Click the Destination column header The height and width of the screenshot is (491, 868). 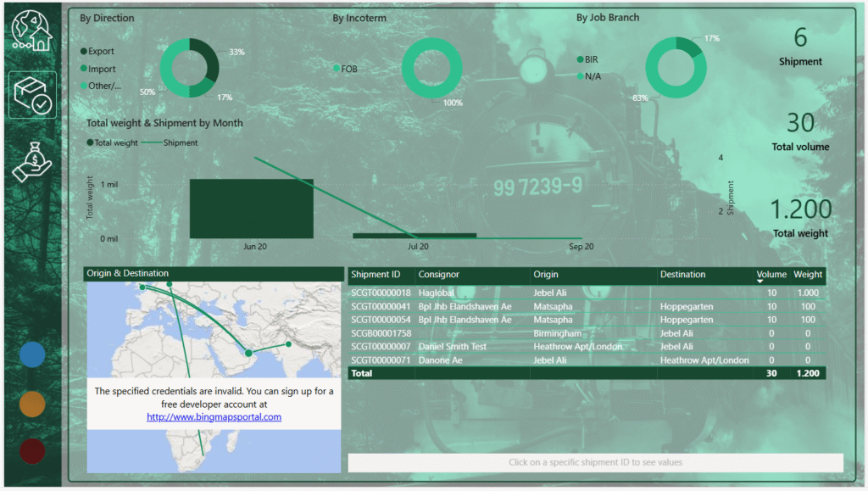(x=683, y=274)
